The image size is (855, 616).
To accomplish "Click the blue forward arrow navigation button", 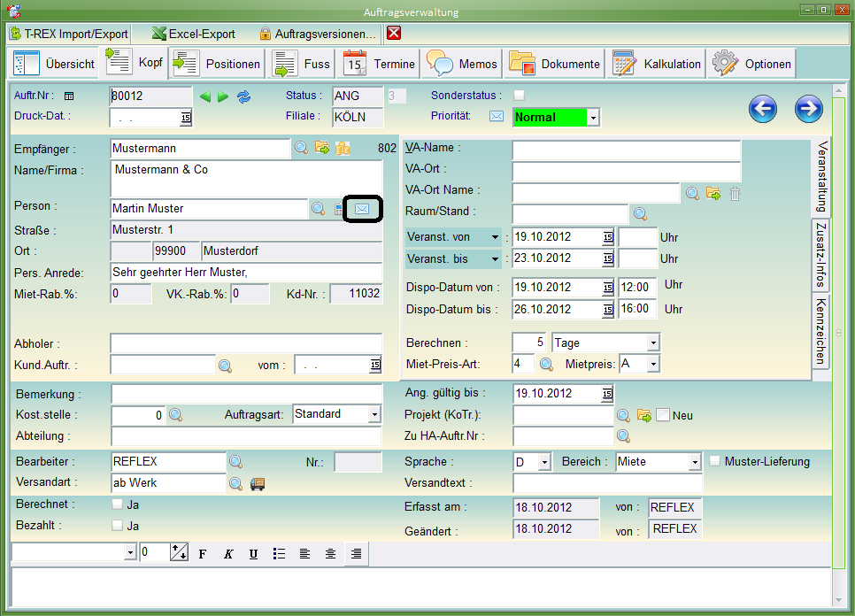I will (x=808, y=109).
